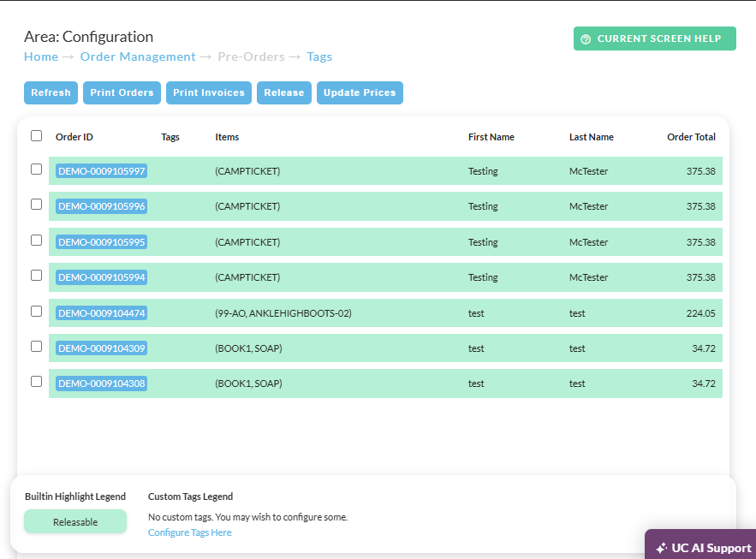Go to Home breadcrumb
This screenshot has height=559, width=756.
tap(41, 56)
